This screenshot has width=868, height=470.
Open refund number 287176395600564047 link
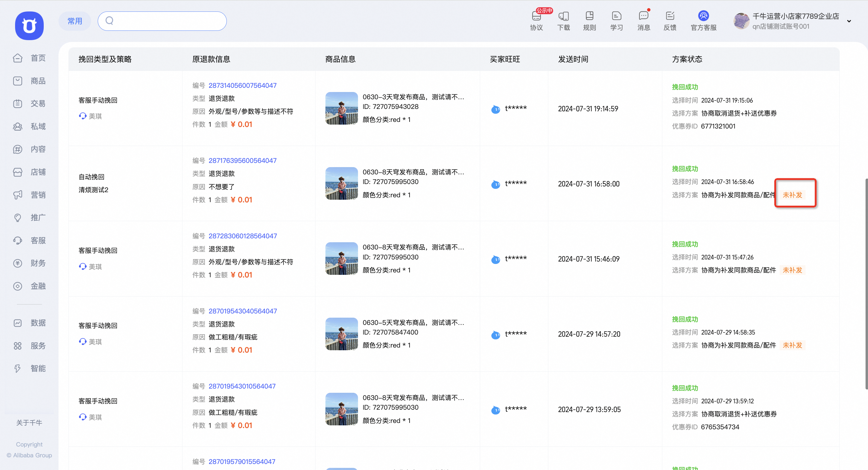click(x=242, y=161)
